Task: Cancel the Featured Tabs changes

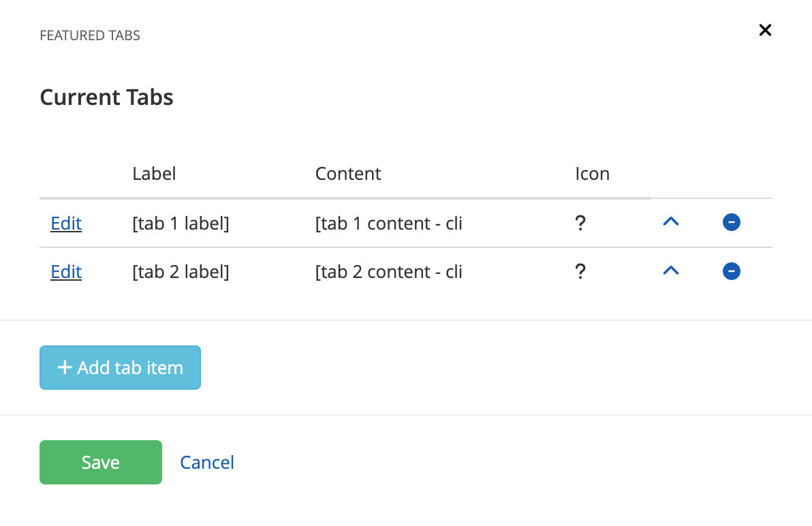Action: 206,462
